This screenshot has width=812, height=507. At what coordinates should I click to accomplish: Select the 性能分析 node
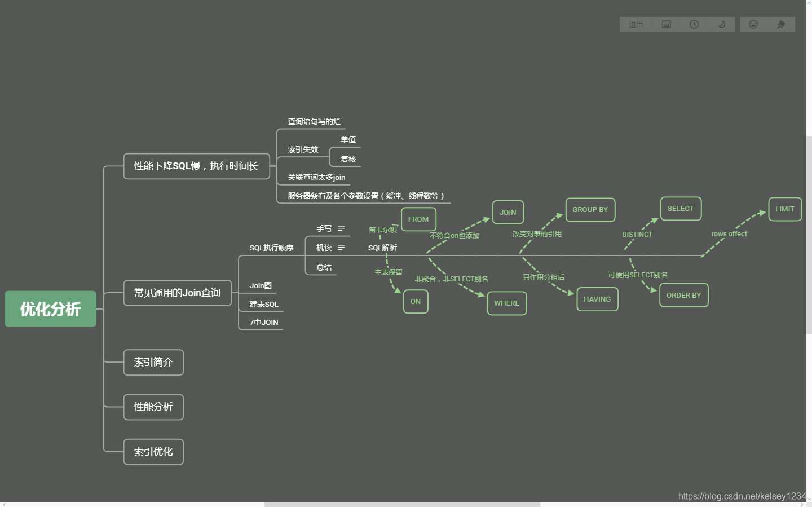click(x=153, y=407)
